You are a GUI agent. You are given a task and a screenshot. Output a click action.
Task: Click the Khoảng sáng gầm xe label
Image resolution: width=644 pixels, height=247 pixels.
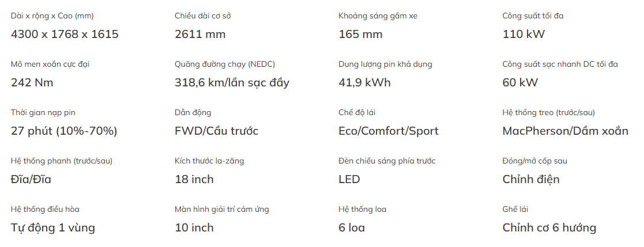pos(378,17)
